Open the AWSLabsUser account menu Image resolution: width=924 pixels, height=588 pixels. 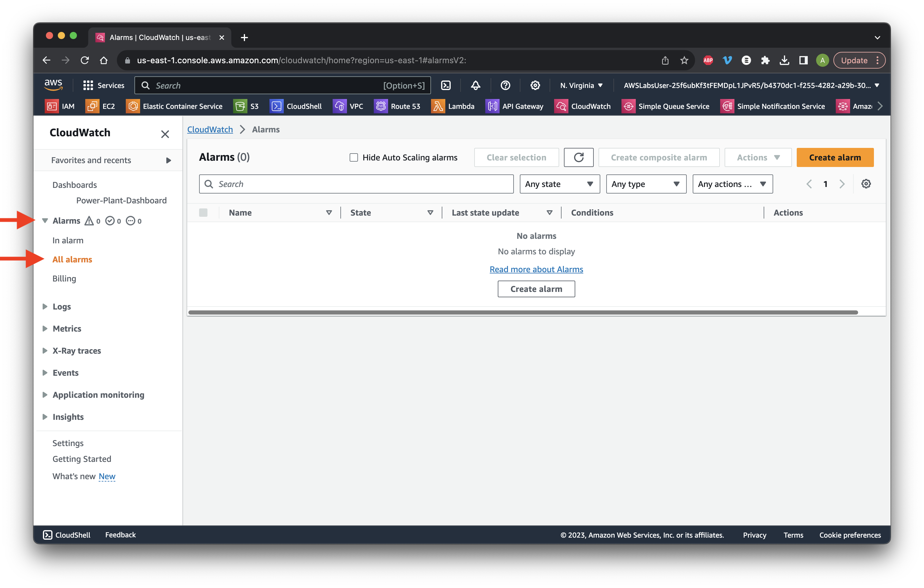(x=752, y=85)
